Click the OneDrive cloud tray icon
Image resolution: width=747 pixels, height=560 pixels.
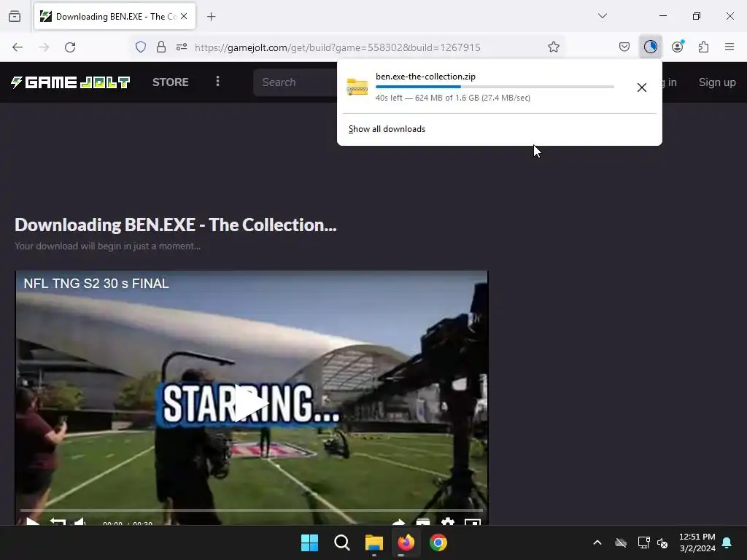click(620, 542)
